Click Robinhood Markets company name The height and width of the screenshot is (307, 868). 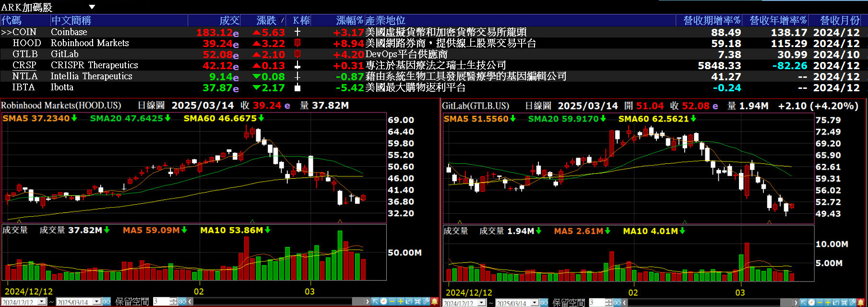[x=90, y=43]
